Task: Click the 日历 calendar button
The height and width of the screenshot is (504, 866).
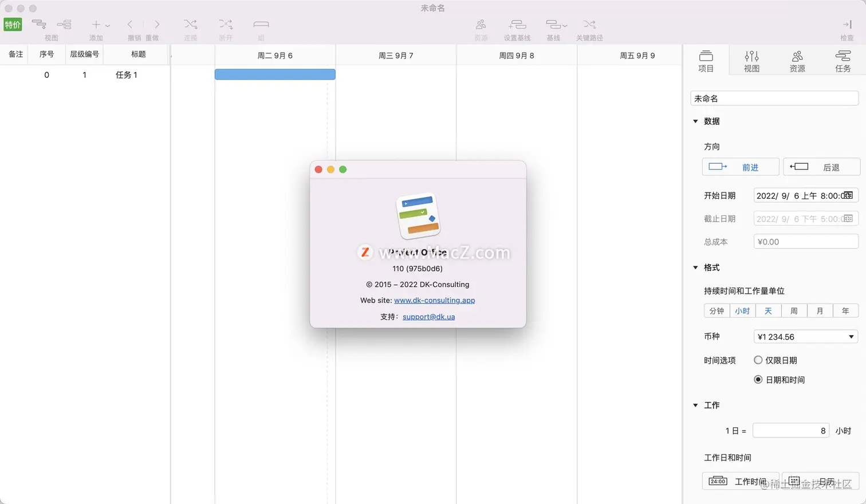Action: point(820,481)
